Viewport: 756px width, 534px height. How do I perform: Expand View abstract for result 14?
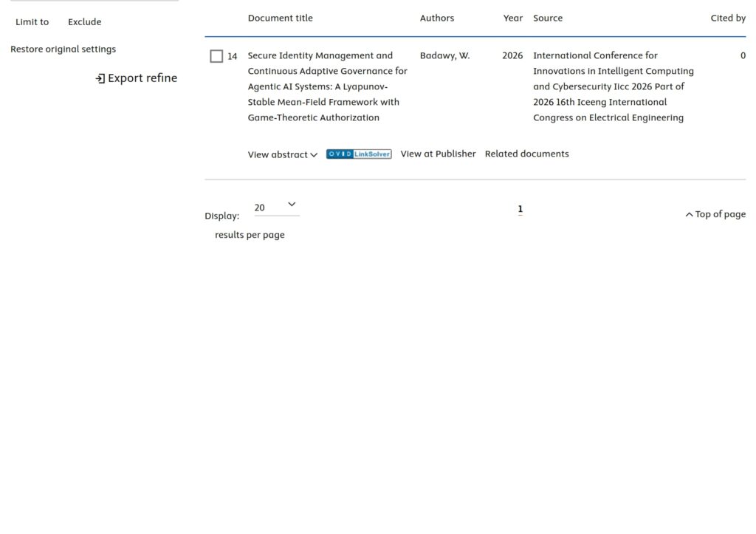(x=283, y=154)
